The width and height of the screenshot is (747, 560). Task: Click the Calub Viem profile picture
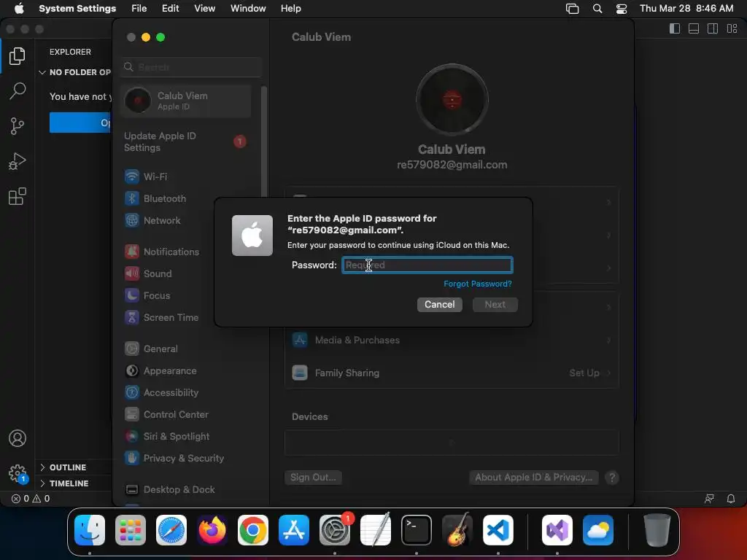pyautogui.click(x=452, y=99)
